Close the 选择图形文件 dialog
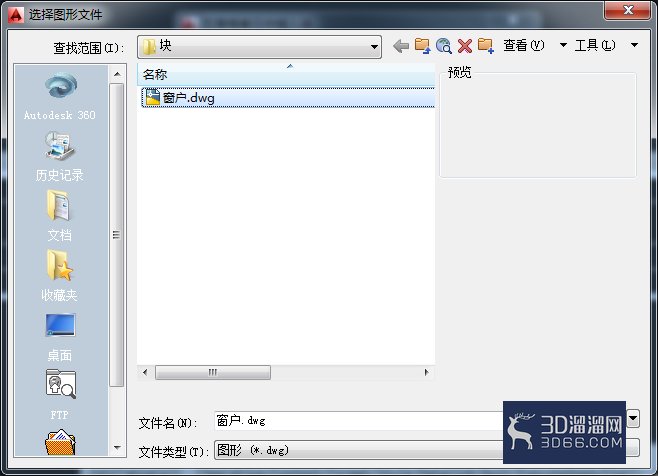658x476 pixels. [628, 10]
